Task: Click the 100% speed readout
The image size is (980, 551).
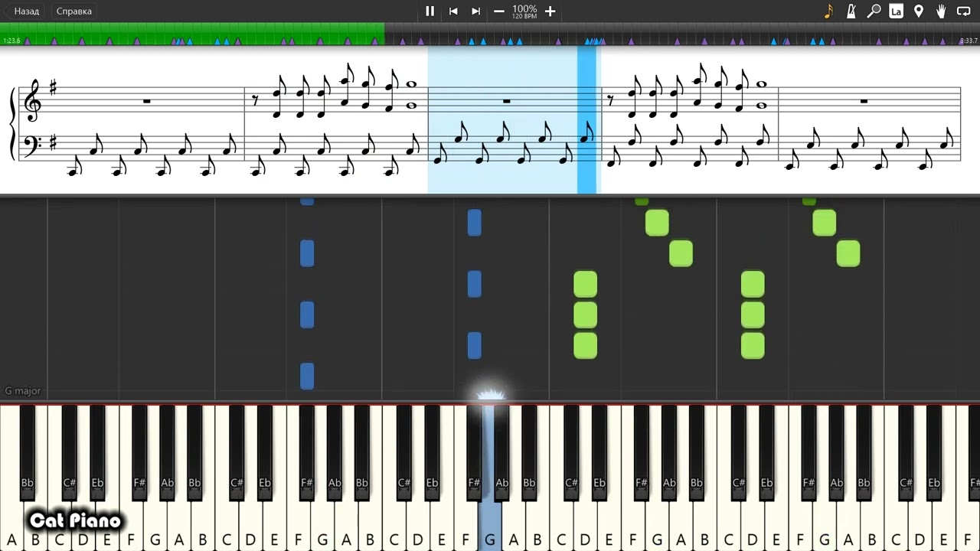Action: coord(524,9)
